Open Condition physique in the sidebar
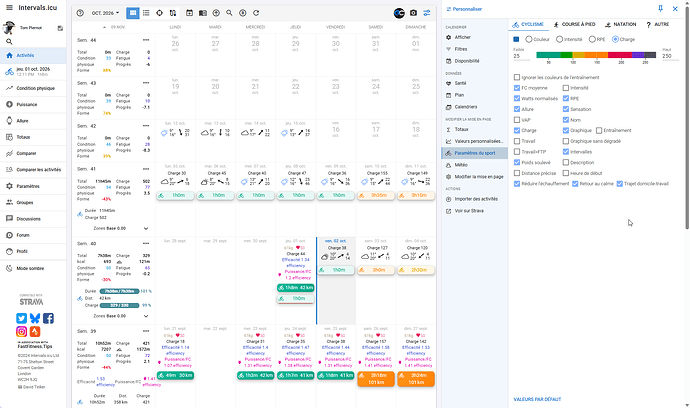Image resolution: width=690 pixels, height=408 pixels. click(x=33, y=88)
